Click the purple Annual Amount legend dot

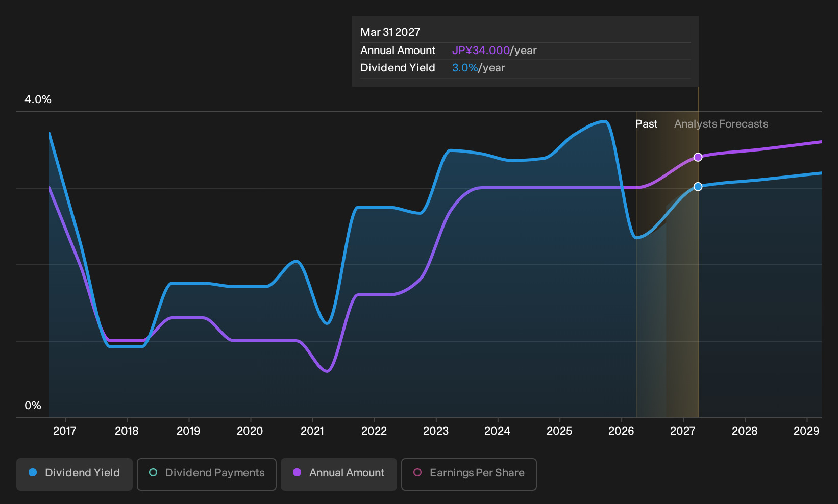click(297, 472)
